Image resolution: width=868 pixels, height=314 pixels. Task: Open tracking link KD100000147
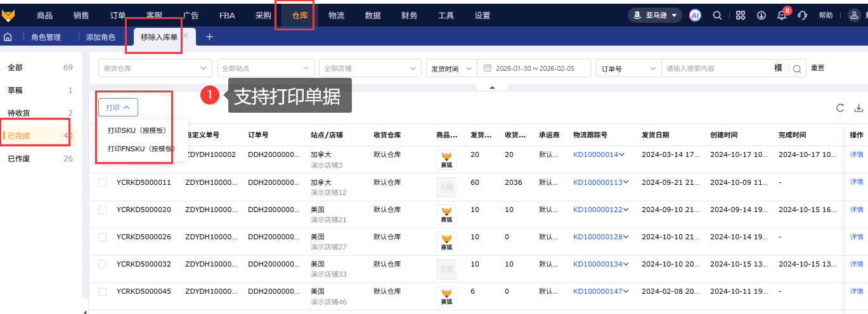click(x=598, y=291)
